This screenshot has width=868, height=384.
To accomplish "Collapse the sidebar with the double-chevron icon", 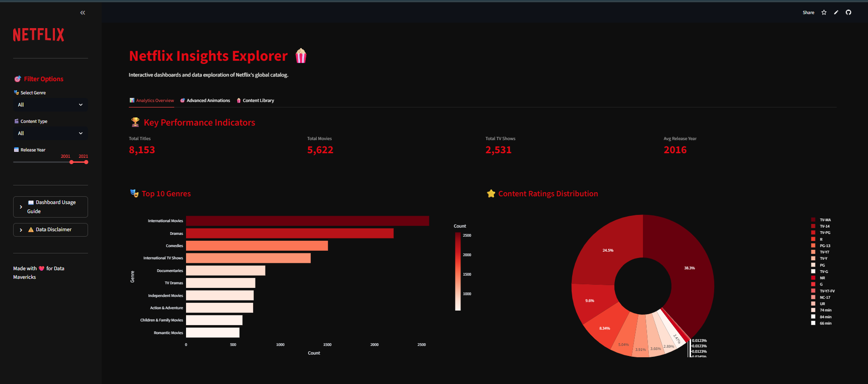I will coord(83,13).
